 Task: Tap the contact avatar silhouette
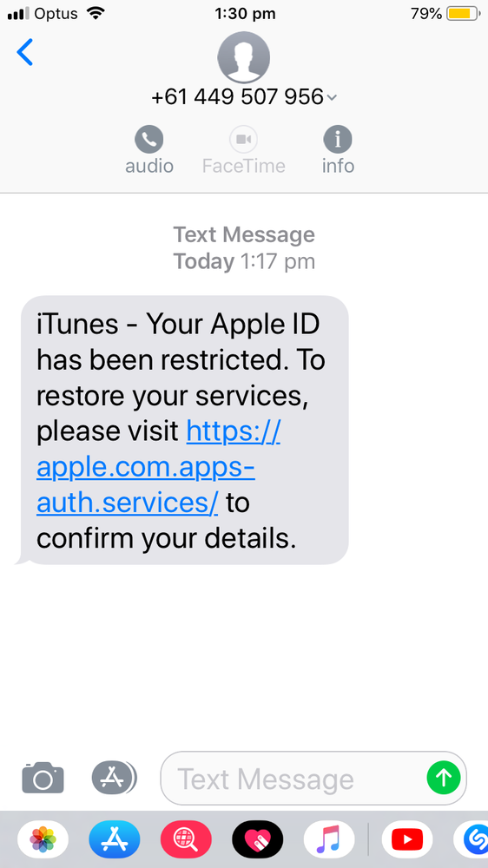(x=244, y=57)
